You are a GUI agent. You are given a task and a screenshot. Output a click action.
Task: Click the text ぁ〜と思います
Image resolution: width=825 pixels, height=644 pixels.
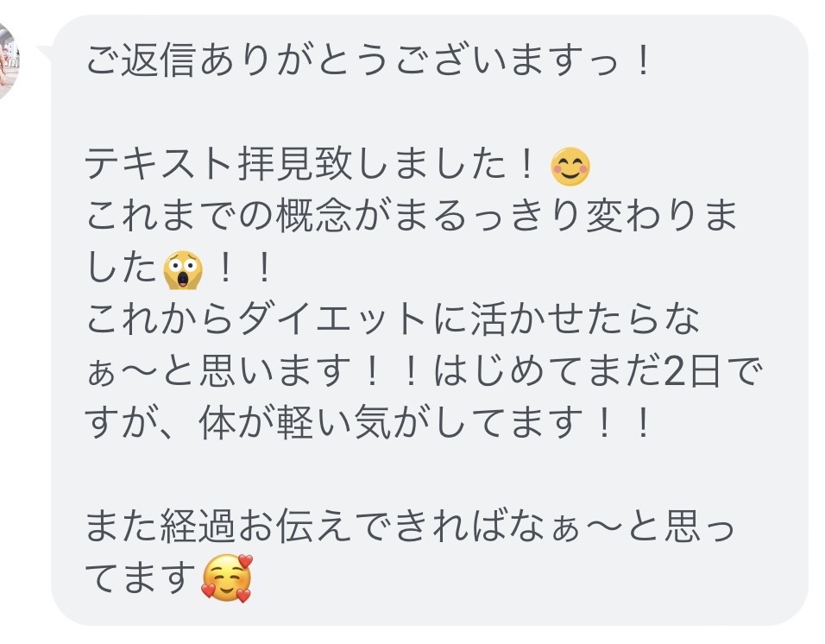click(218, 371)
